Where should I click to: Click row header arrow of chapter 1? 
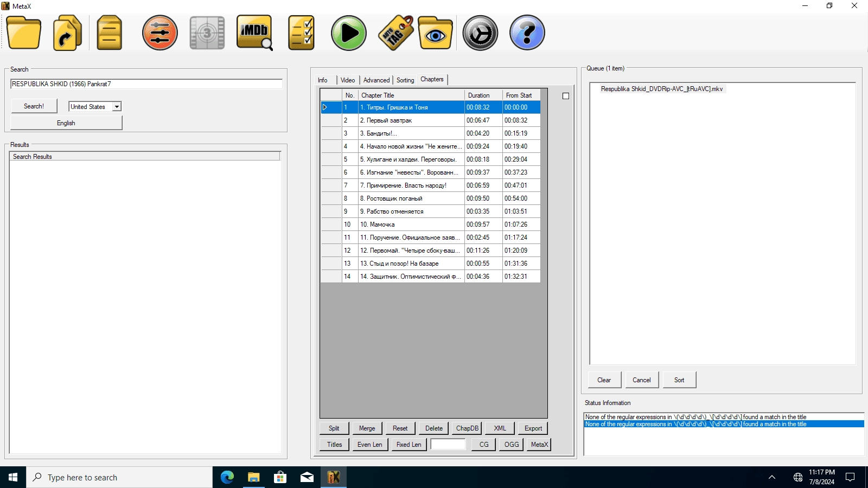click(331, 107)
